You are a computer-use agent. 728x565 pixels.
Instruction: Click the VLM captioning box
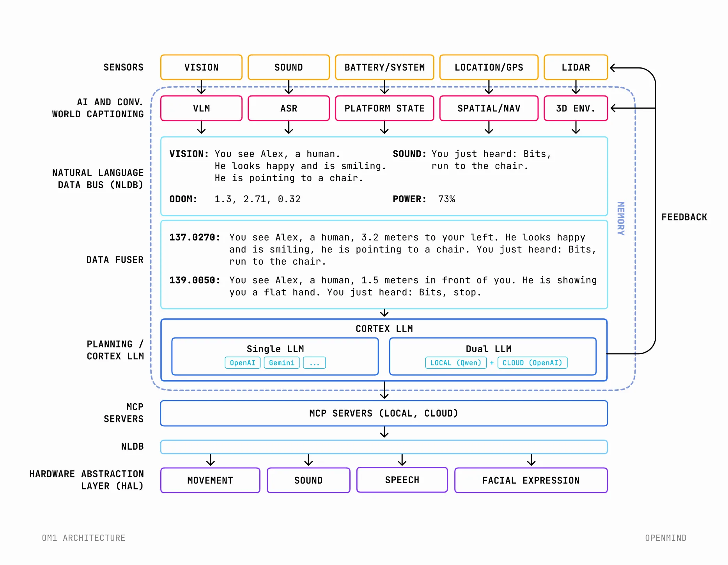(201, 108)
